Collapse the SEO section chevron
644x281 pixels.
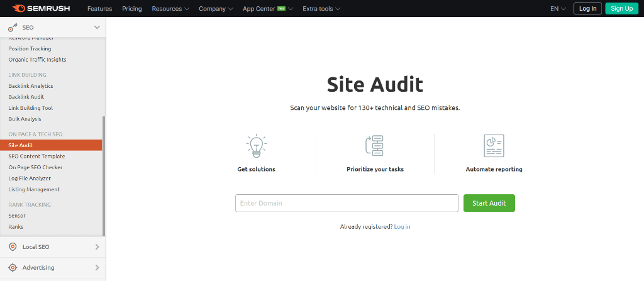click(97, 28)
